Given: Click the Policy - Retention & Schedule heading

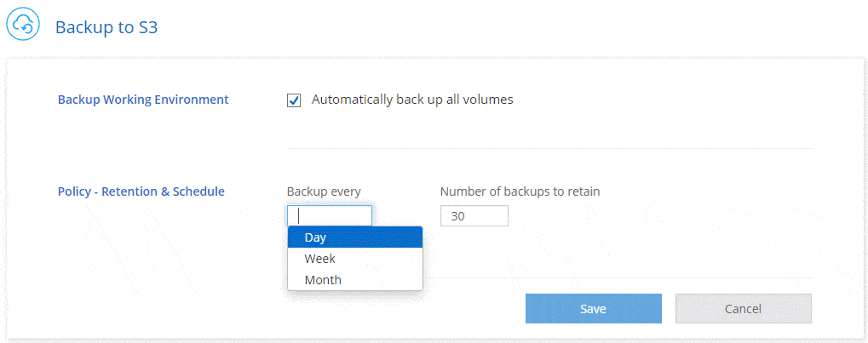Looking at the screenshot, I should pos(141,192).
